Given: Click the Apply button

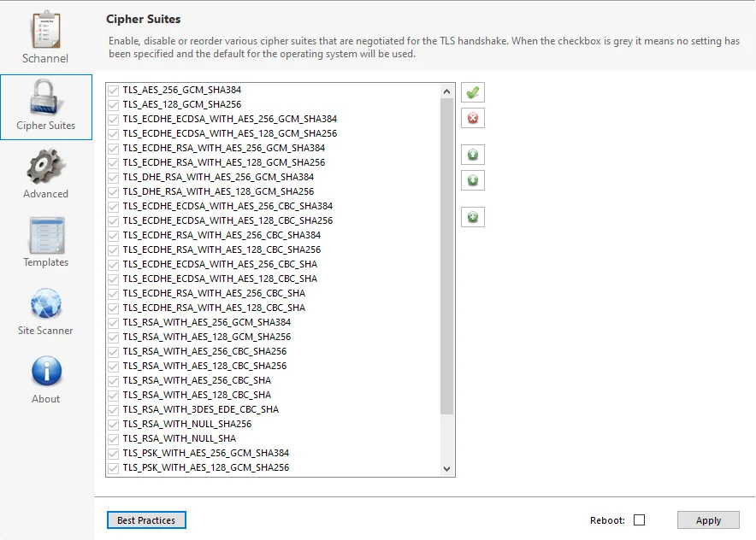Looking at the screenshot, I should pos(708,520).
